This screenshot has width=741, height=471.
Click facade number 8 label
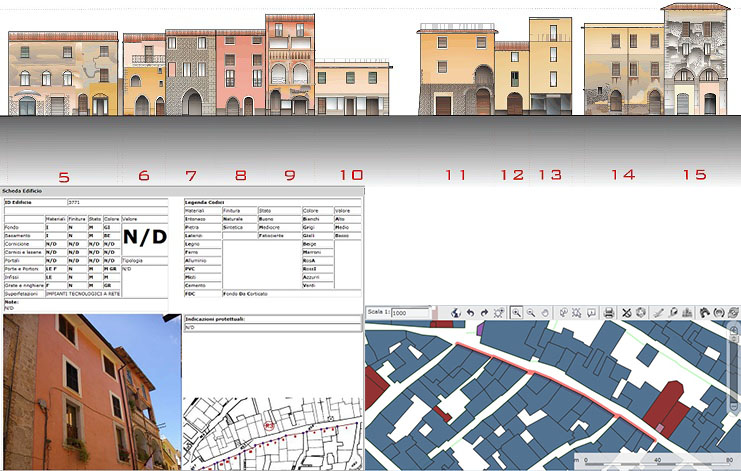240,176
